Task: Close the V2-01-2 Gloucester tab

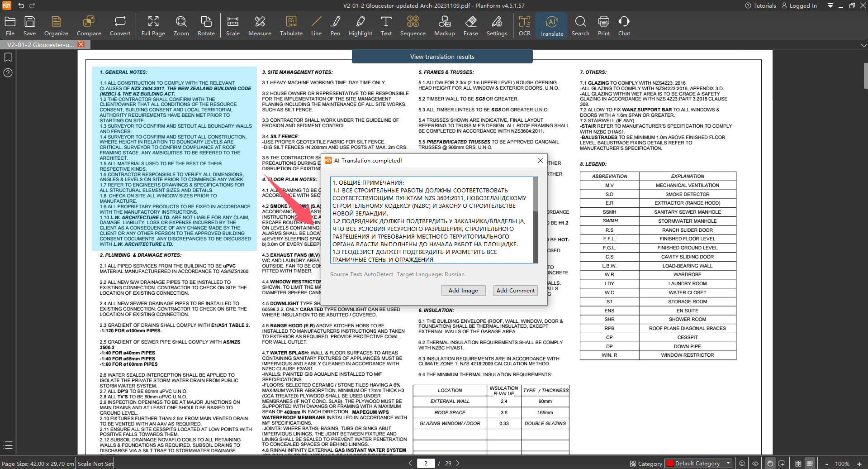Action: [x=81, y=44]
